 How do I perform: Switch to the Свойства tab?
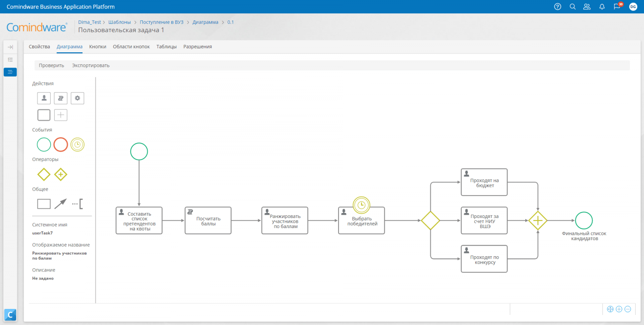(x=39, y=47)
